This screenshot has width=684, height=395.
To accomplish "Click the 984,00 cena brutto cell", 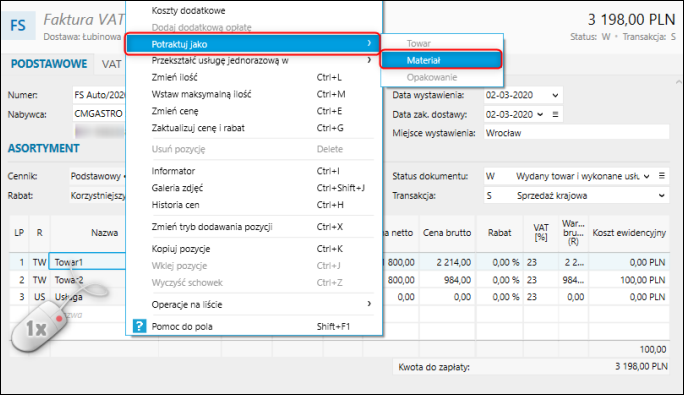I will 448,280.
